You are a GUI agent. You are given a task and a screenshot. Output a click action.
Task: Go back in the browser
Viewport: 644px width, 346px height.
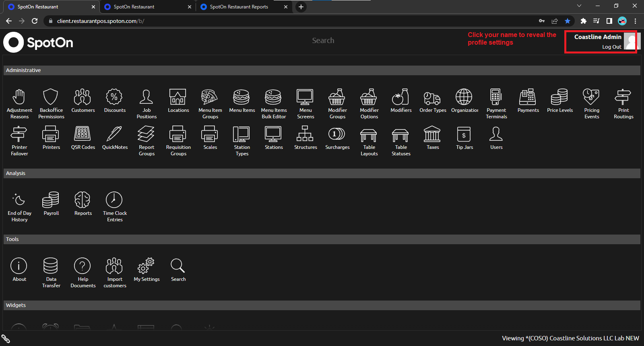(9, 21)
